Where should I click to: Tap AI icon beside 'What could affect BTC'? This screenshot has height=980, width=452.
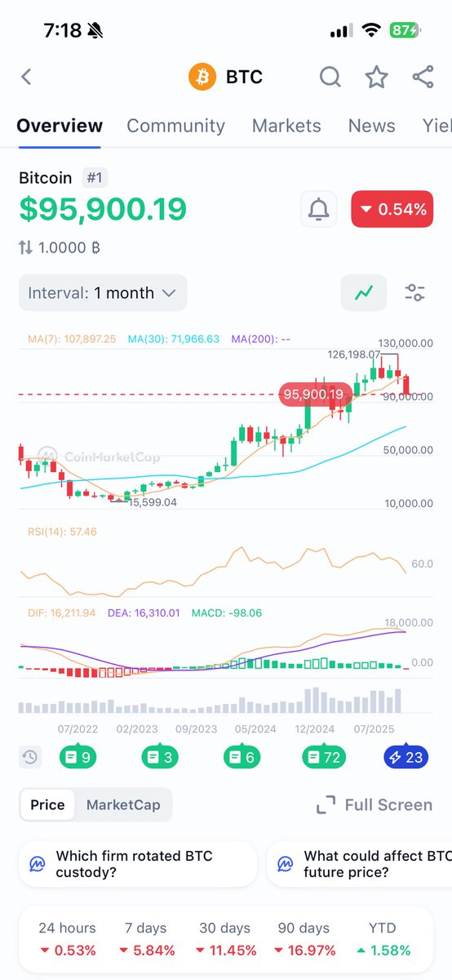285,864
